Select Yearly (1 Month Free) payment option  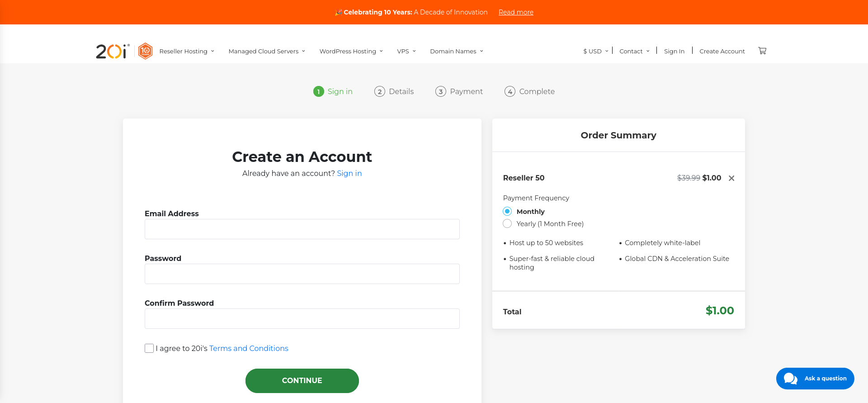(x=507, y=223)
